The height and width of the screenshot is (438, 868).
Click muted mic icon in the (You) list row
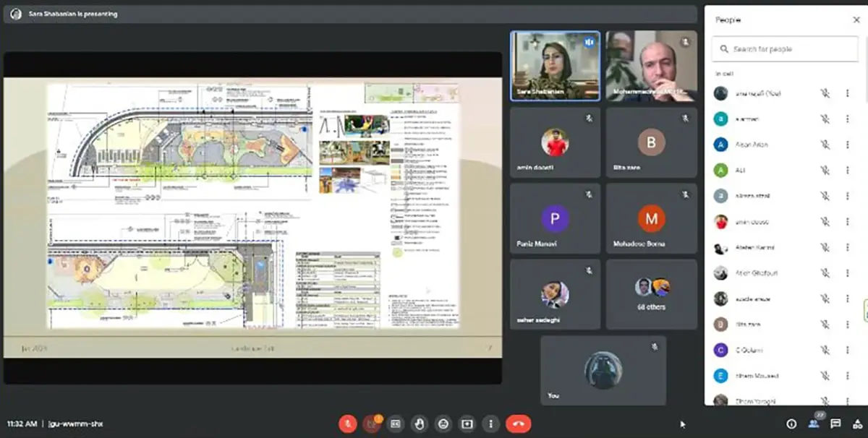(x=825, y=93)
